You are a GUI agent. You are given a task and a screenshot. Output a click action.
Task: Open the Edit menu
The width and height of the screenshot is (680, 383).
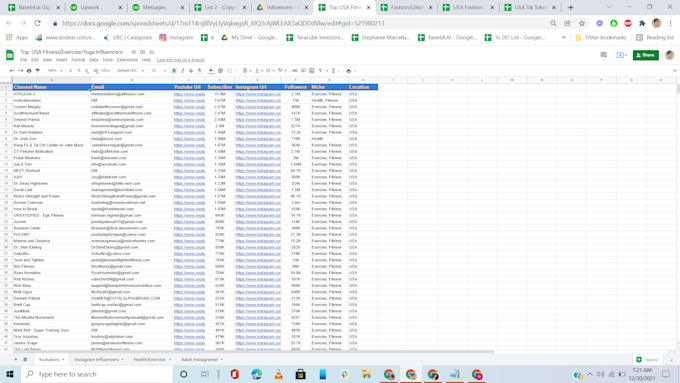point(35,60)
